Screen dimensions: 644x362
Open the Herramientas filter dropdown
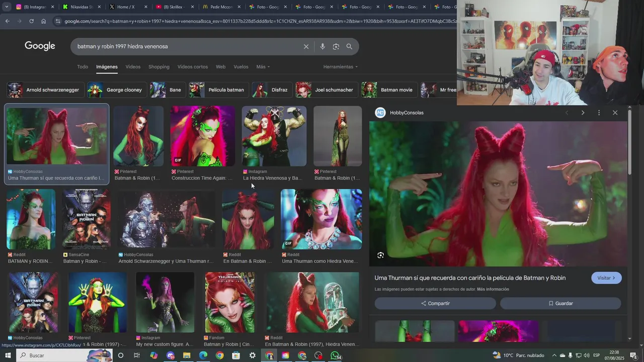(341, 67)
